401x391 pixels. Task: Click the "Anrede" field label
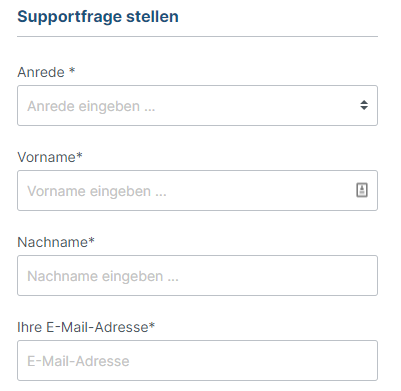(41, 72)
